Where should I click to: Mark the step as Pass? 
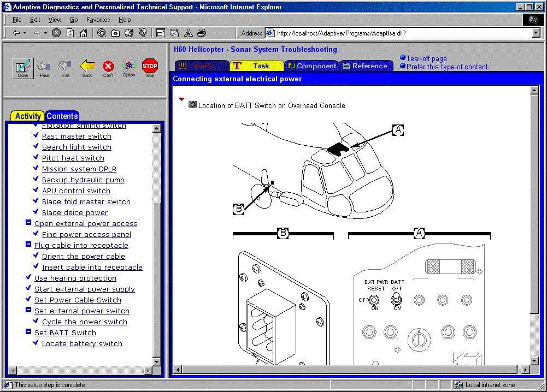44,68
